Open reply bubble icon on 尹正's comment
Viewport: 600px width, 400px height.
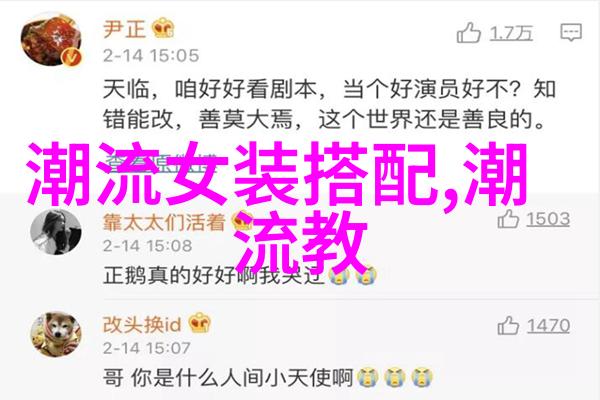pyautogui.click(x=571, y=33)
